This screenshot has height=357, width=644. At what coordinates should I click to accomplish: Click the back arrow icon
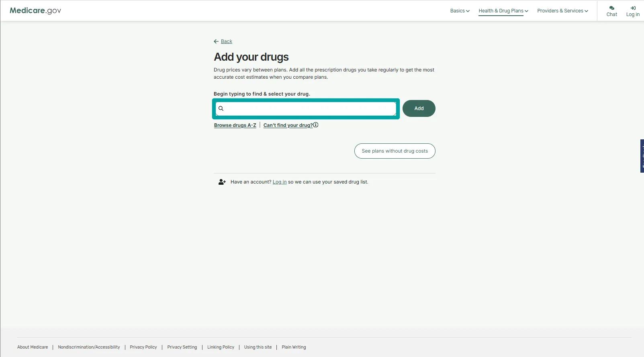[216, 41]
